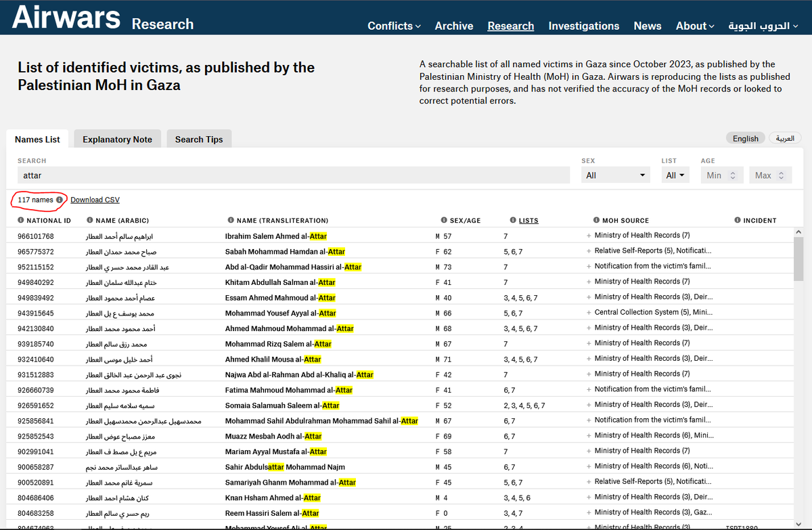This screenshot has width=812, height=530.
Task: Switch to the Explanatory Note tab
Action: (x=117, y=139)
